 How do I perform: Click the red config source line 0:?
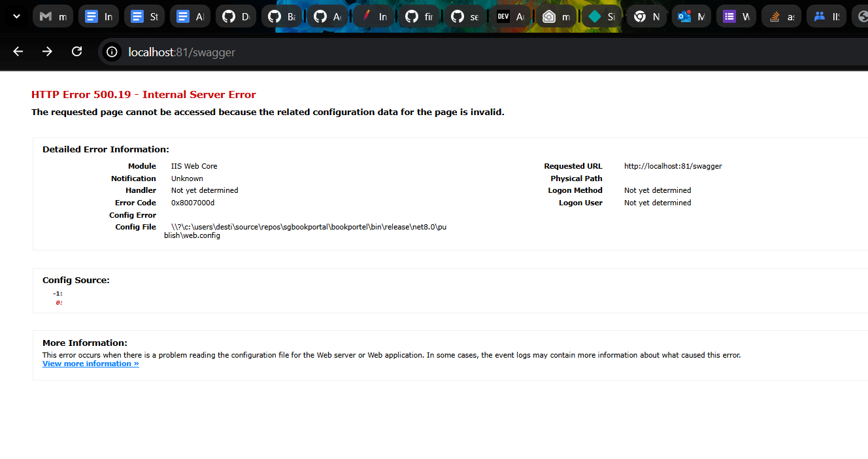[x=59, y=303]
